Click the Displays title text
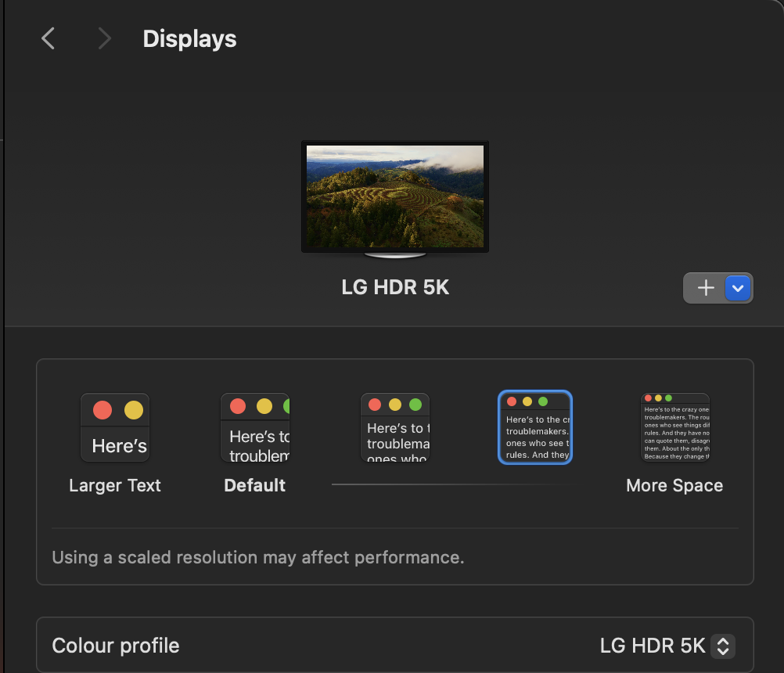Viewport: 784px width, 673px height. pos(189,39)
